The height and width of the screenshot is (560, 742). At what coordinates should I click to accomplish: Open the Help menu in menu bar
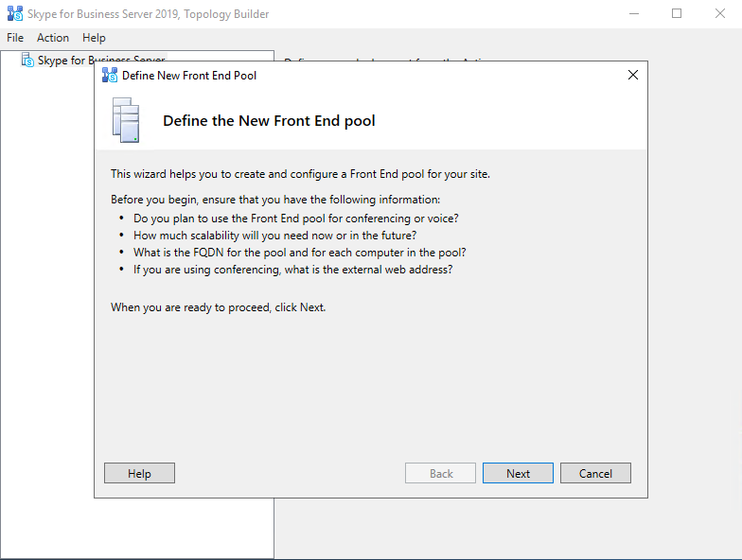tap(94, 38)
